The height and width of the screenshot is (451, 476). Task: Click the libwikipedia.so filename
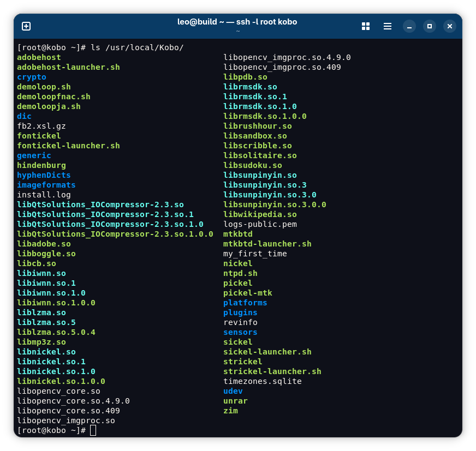pos(260,214)
